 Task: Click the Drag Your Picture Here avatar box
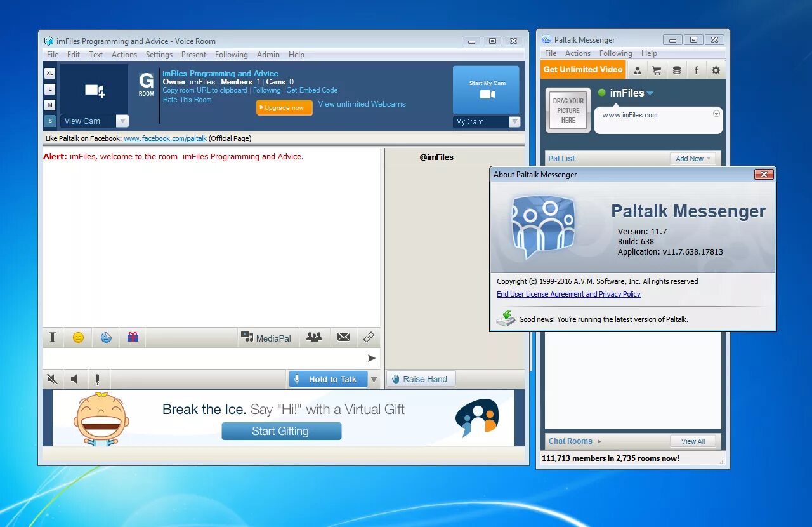point(568,110)
